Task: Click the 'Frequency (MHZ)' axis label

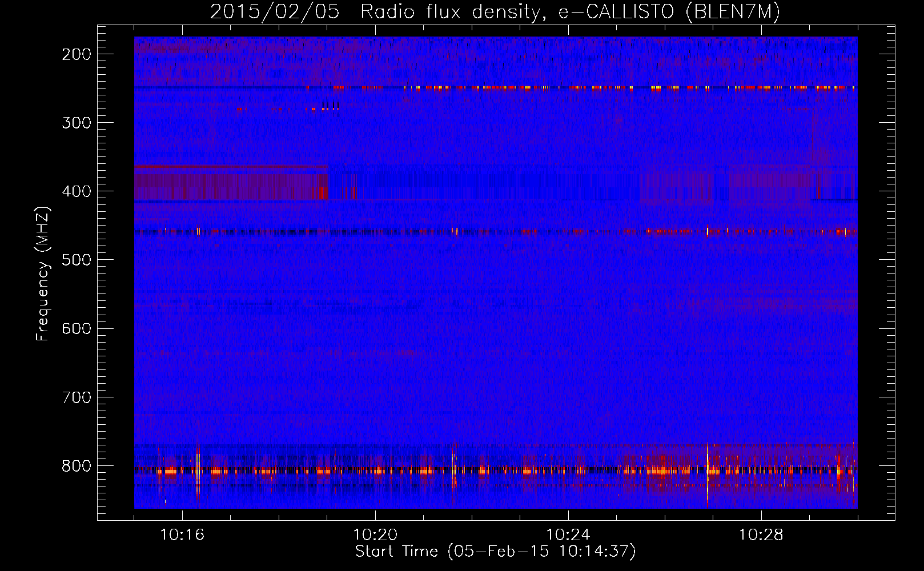Action: (43, 274)
